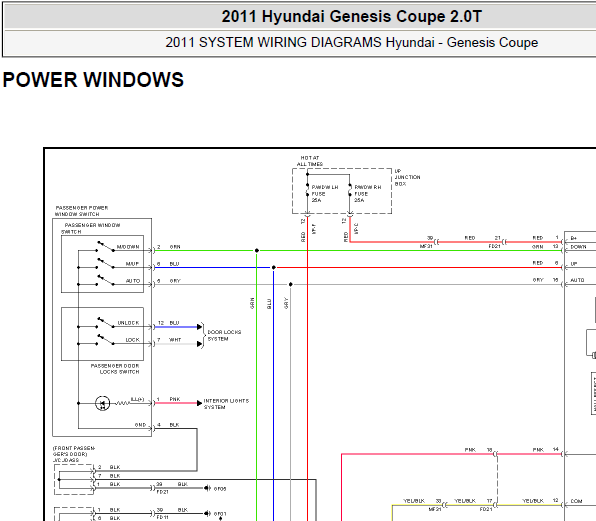The height and width of the screenshot is (521, 596).
Task: Select the 'PASSENGER DOOR LOCKS SWITCH' label
Action: coord(115,369)
